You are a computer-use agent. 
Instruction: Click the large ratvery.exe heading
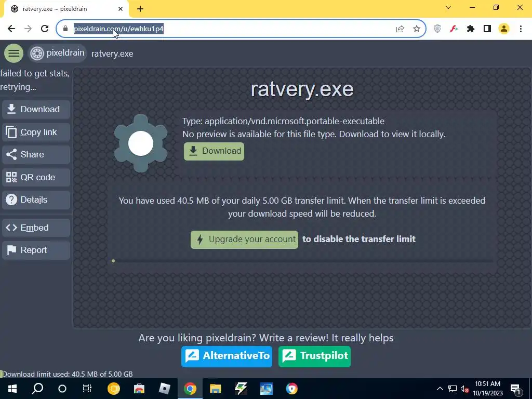click(302, 89)
